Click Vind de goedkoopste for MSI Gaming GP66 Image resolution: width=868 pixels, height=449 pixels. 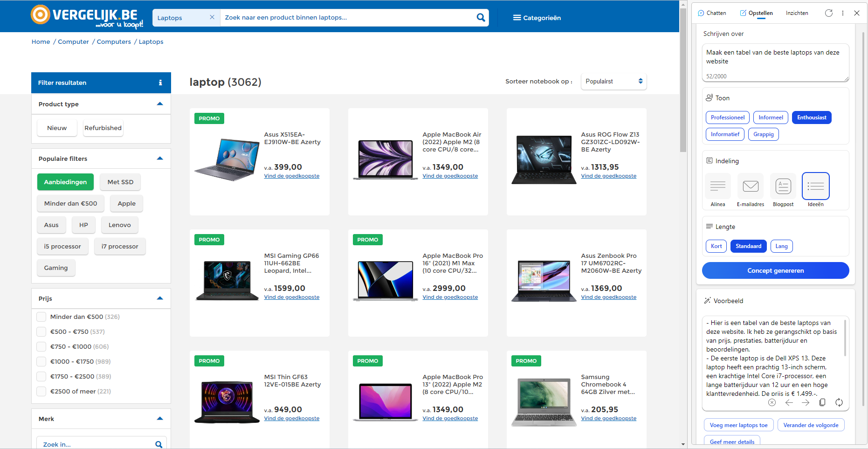click(x=292, y=297)
